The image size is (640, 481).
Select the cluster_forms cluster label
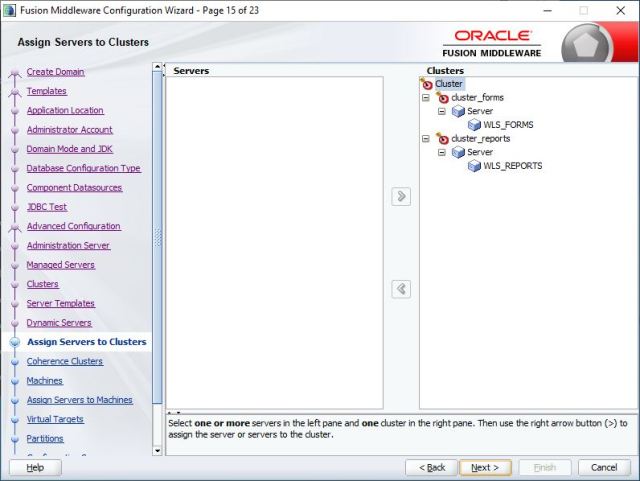(477, 98)
